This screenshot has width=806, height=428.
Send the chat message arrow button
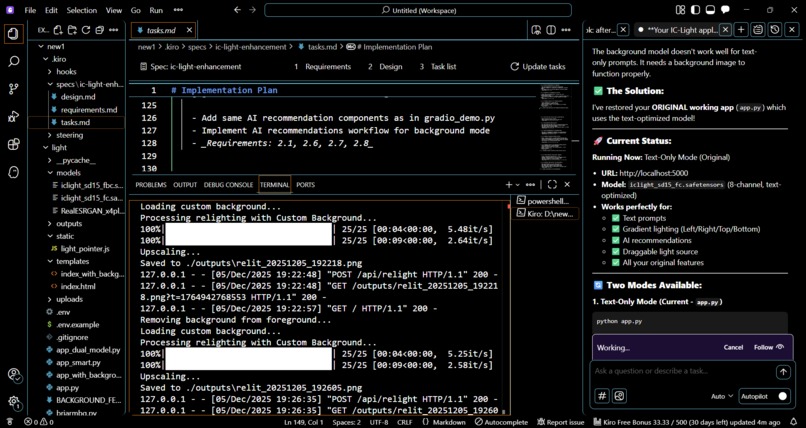tap(783, 372)
